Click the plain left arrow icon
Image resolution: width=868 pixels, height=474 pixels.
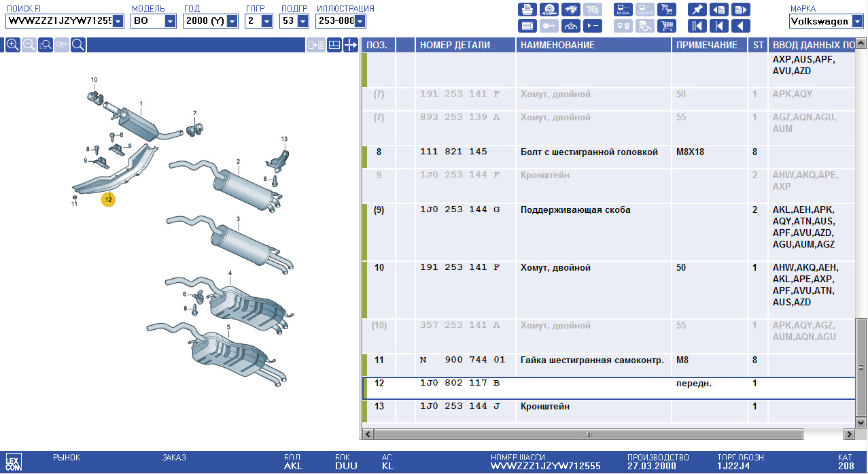point(741,26)
